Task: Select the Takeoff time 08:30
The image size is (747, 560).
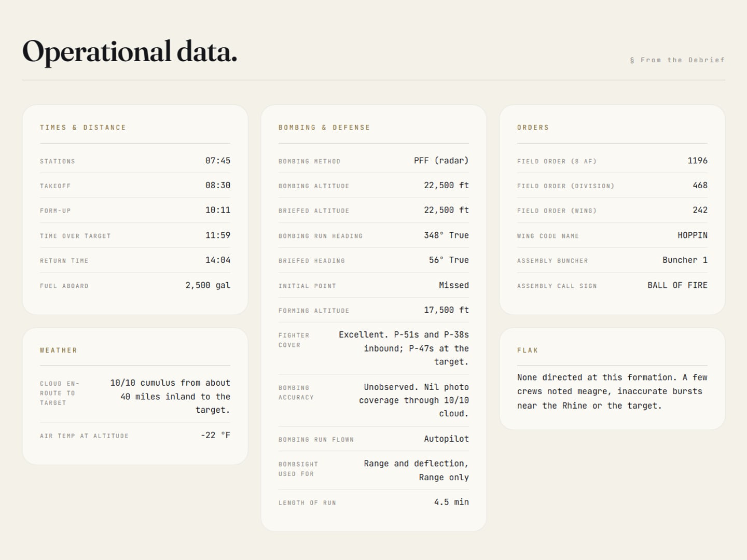Action: click(x=218, y=186)
